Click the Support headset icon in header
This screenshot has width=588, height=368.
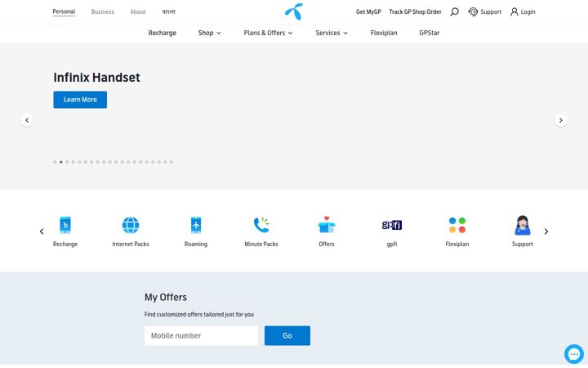pos(473,11)
